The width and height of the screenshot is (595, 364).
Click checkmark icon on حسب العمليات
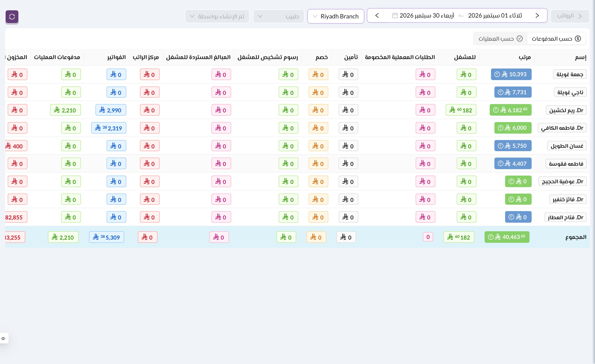click(520, 39)
